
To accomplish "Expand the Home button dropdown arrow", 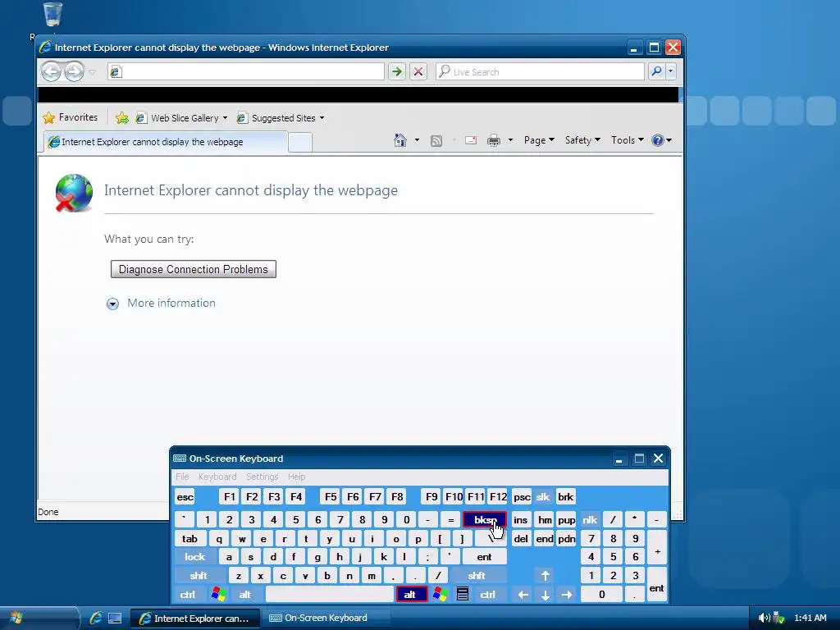I will point(417,140).
